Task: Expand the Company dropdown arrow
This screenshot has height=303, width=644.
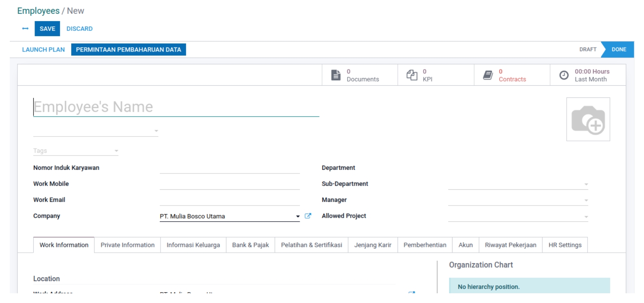Action: (x=298, y=216)
